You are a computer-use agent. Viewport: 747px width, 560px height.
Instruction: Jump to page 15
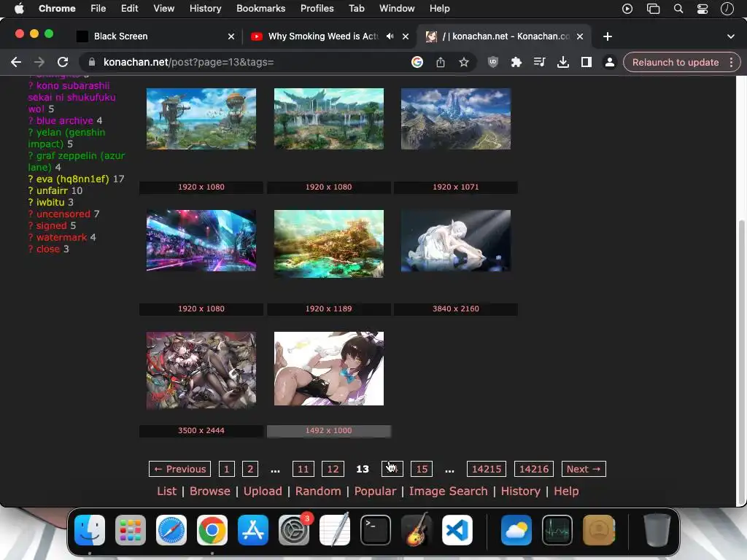(422, 469)
